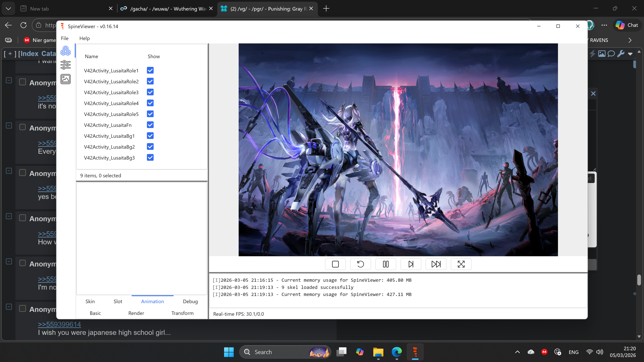Open the Transform tab

[x=182, y=313]
